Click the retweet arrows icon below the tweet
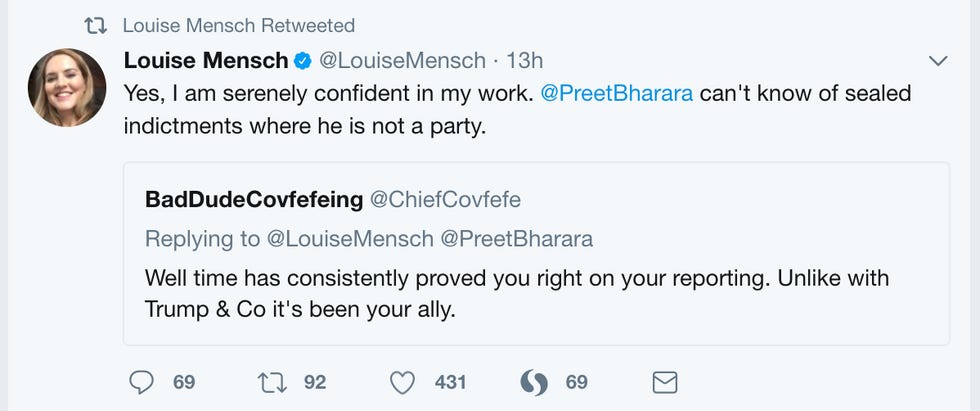 tap(272, 382)
